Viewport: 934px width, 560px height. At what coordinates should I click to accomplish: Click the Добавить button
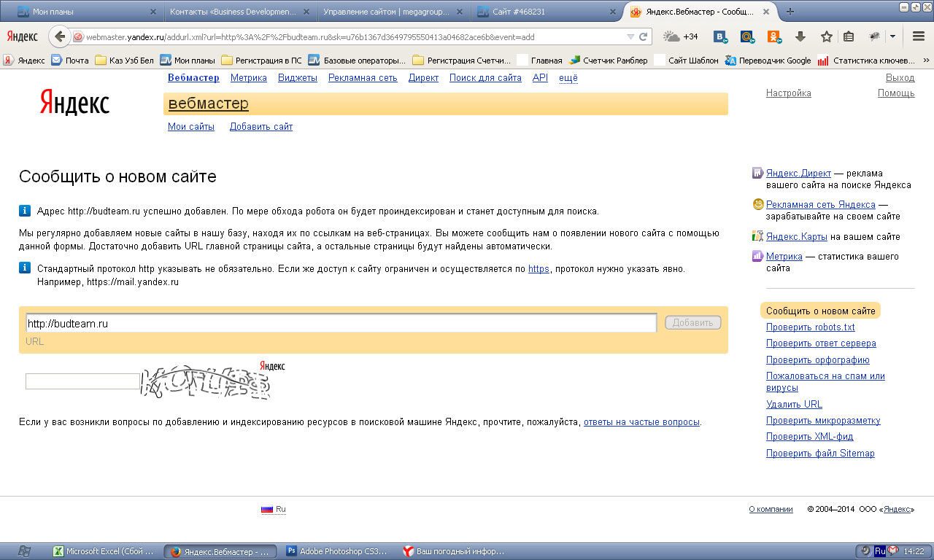click(x=693, y=323)
